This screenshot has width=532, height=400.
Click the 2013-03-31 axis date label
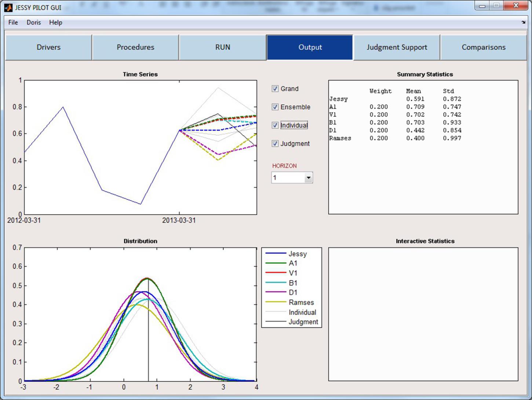(179, 220)
